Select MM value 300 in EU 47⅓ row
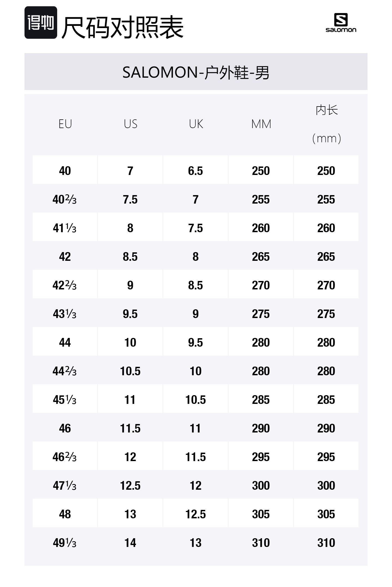The width and height of the screenshot is (392, 587). coord(261,486)
